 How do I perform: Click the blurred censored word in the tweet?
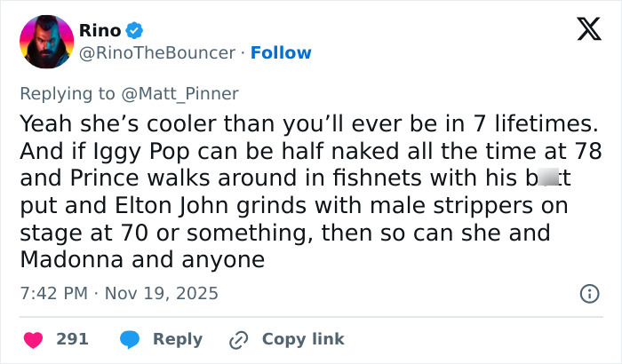(548, 178)
